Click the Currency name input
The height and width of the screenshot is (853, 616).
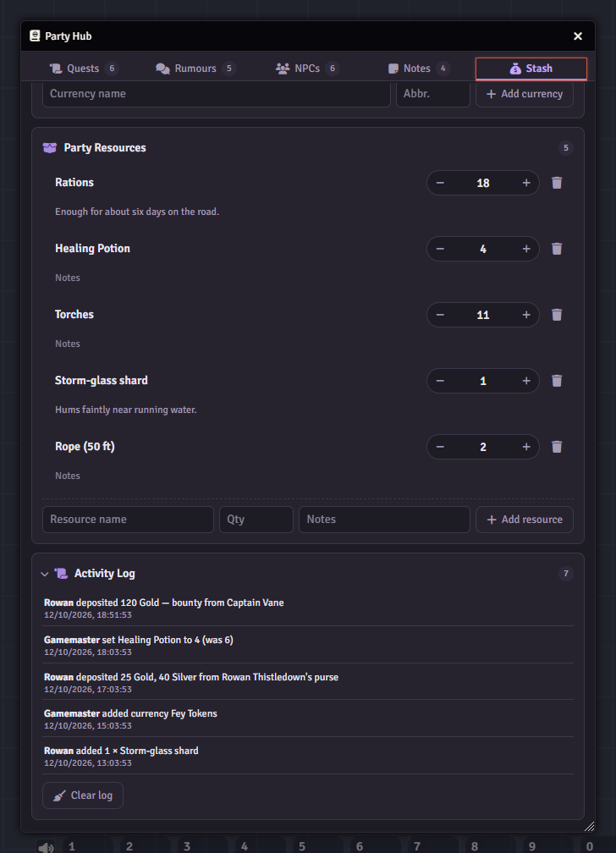pos(217,94)
